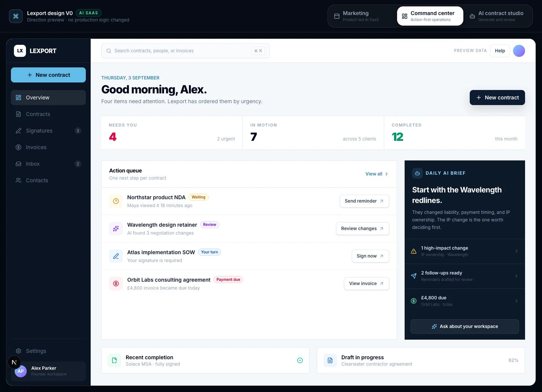Image resolution: width=542 pixels, height=392 pixels.
Task: Open Contacts in the sidebar
Action: pos(48,180)
